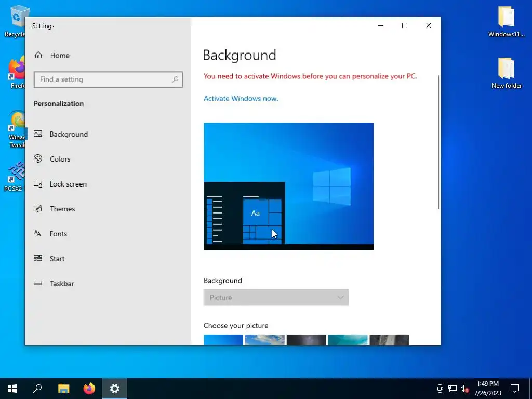Click the Choose your picture label

tap(236, 325)
